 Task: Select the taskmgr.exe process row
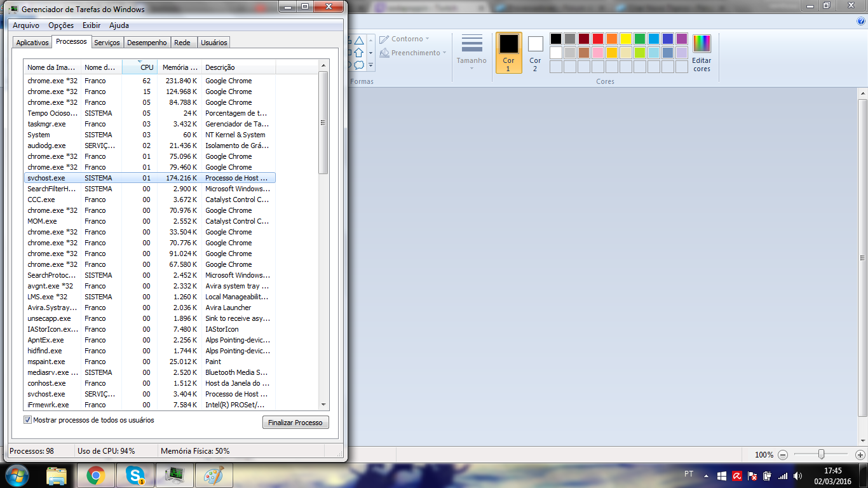150,124
